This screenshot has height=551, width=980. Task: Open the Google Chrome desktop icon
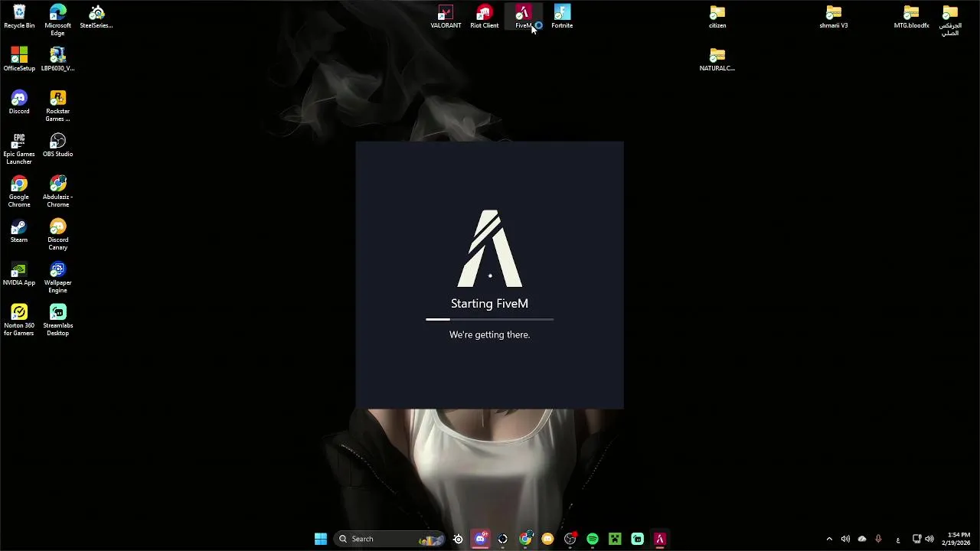click(x=19, y=191)
